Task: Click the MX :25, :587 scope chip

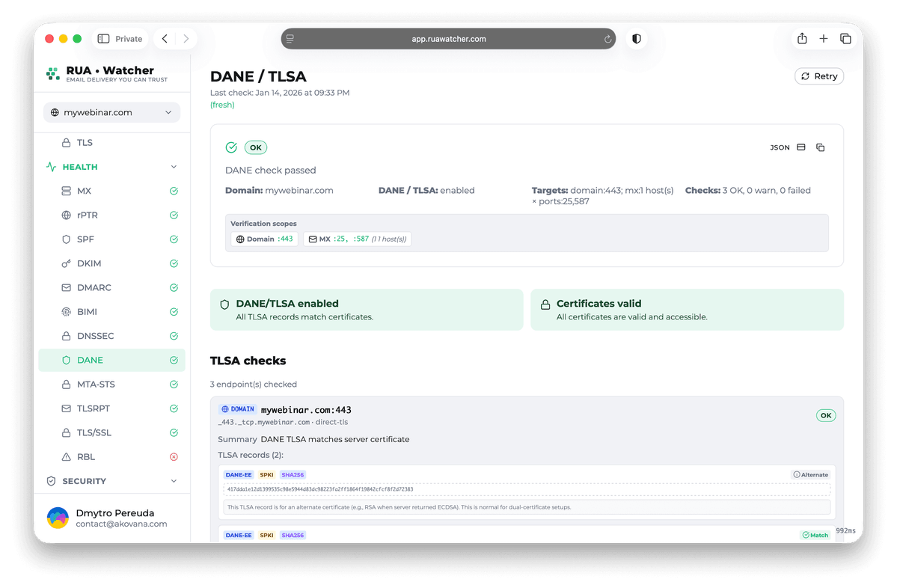Action: (357, 239)
